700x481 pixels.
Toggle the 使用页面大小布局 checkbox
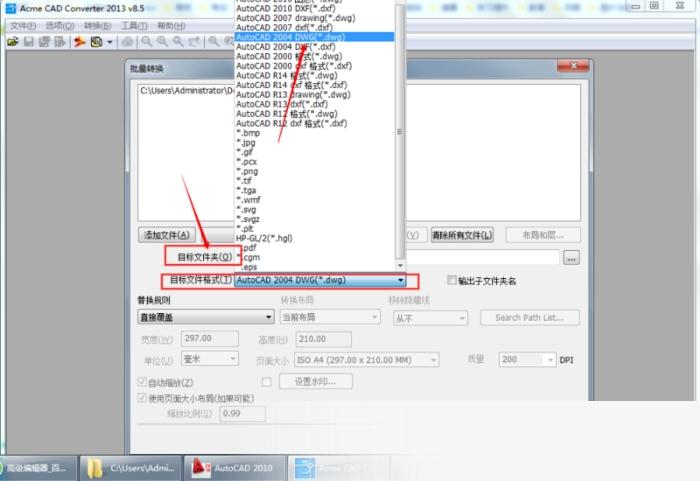click(x=142, y=397)
